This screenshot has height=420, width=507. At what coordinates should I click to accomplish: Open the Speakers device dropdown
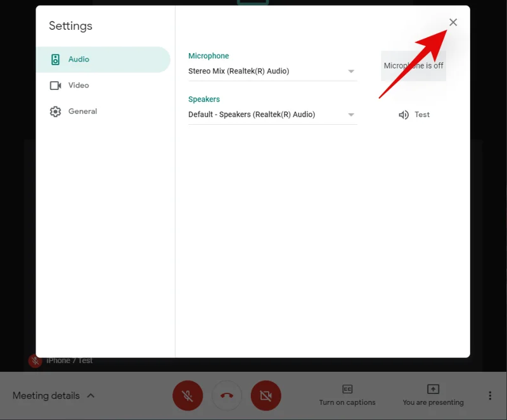tap(350, 115)
